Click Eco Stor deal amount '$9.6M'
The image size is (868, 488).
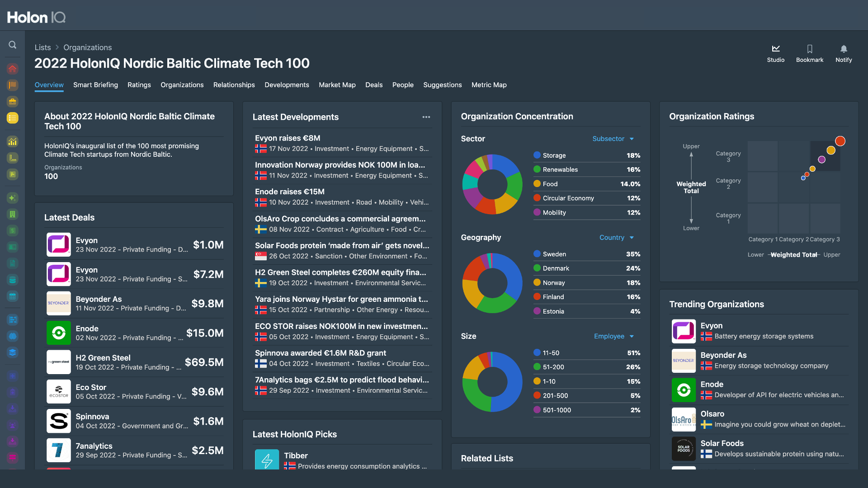pyautogui.click(x=208, y=392)
